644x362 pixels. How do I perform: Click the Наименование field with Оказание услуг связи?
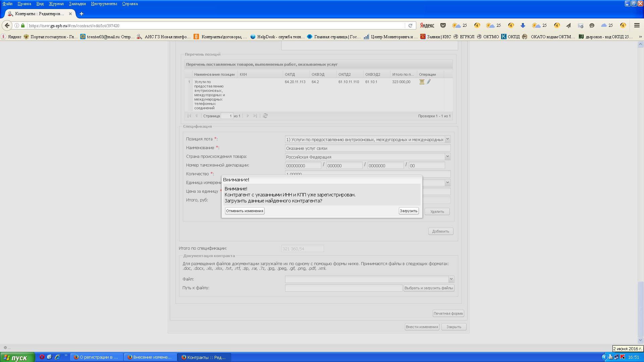pyautogui.click(x=367, y=148)
